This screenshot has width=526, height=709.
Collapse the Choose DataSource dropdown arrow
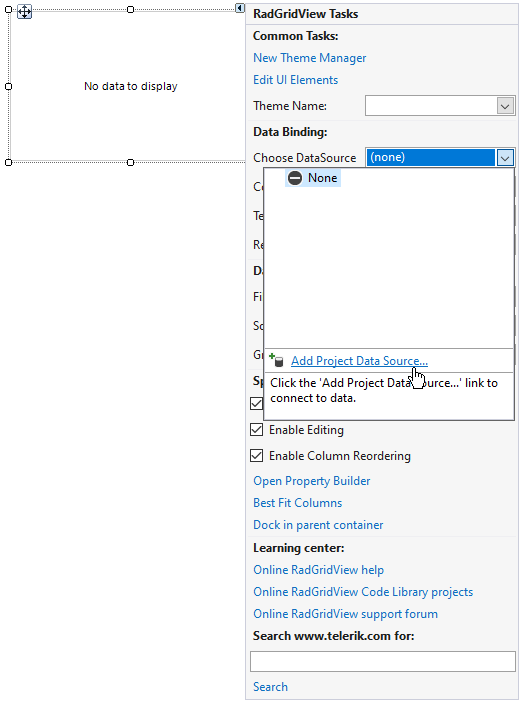[x=505, y=158]
